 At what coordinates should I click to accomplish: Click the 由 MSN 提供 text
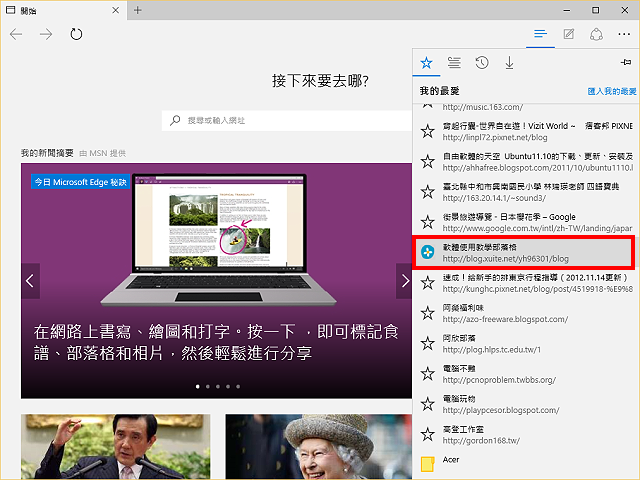[102, 153]
